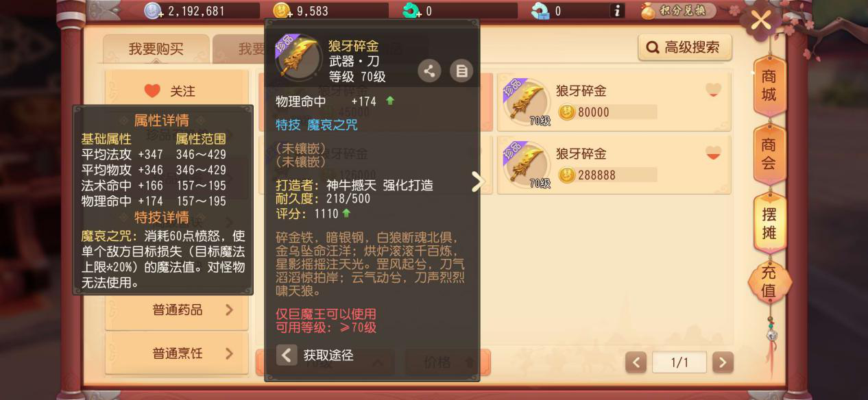Screen dimensions: 868x400
Task: Toggle the heart on 288888 gold listing
Action: (x=714, y=153)
